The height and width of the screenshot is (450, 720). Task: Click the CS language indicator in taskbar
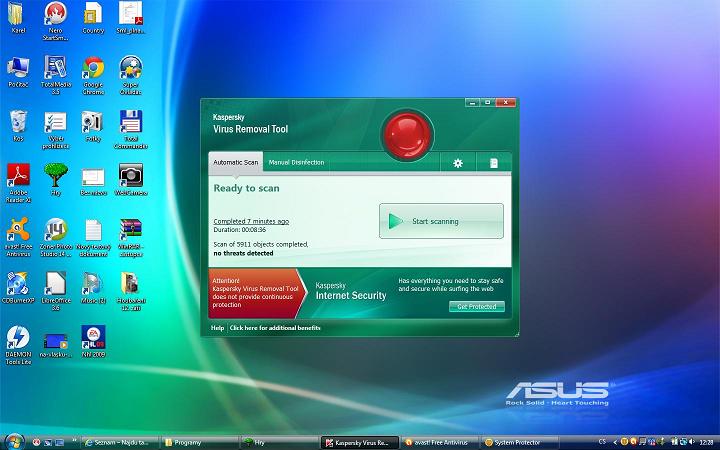pyautogui.click(x=602, y=442)
